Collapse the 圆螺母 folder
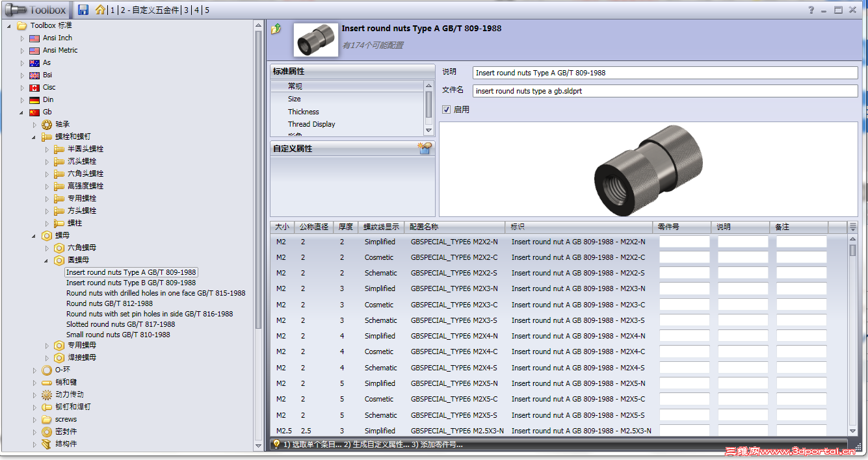Image resolution: width=868 pixels, height=460 pixels. [x=47, y=261]
